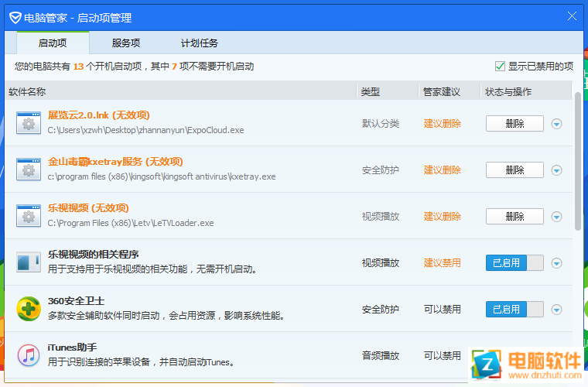Expand options arrow for 金山毒霸kxetray服务 row
Image resolution: width=588 pixels, height=387 pixels.
coord(556,170)
